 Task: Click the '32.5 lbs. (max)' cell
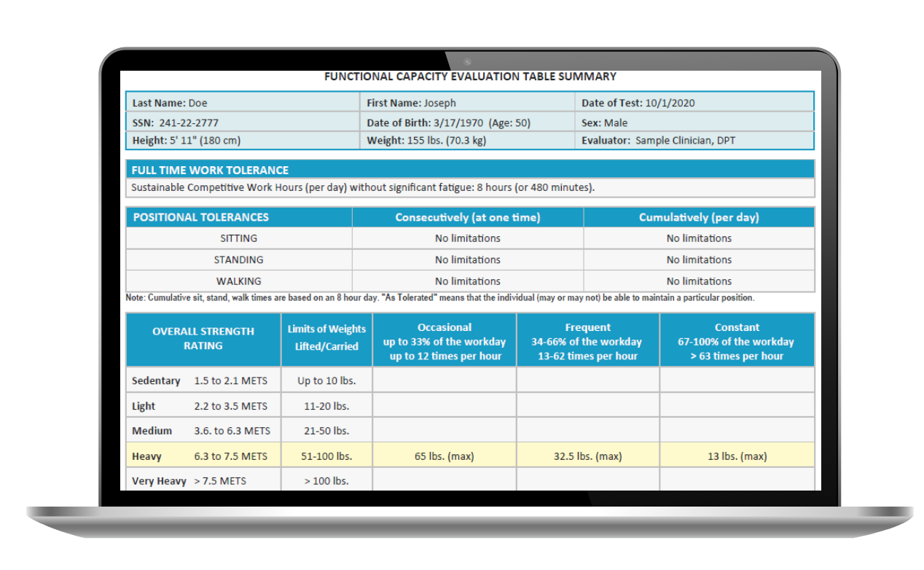(x=588, y=456)
